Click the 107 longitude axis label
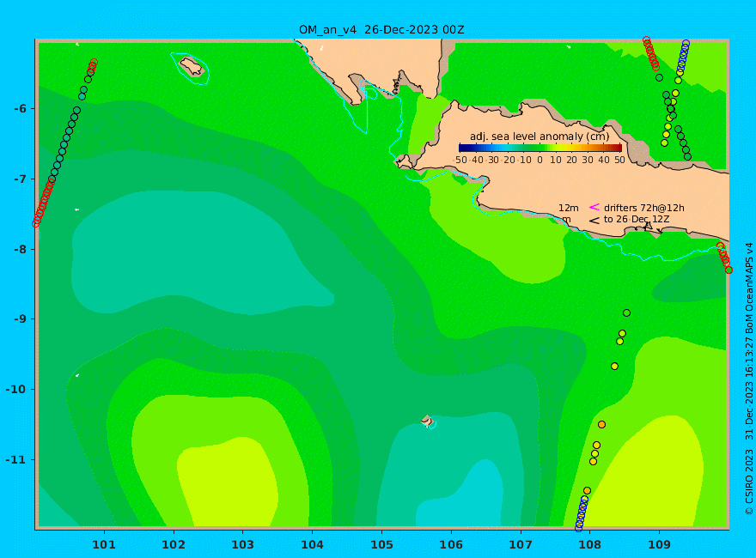 [521, 545]
